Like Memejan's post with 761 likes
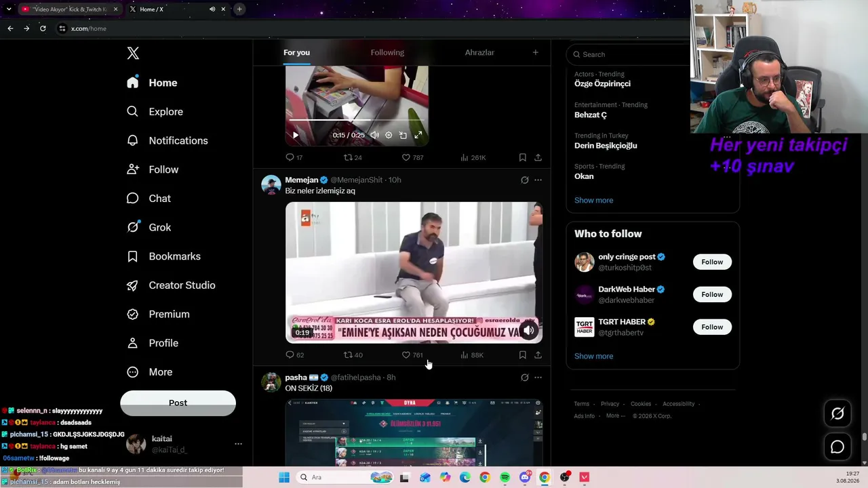This screenshot has width=868, height=488. (x=412, y=354)
